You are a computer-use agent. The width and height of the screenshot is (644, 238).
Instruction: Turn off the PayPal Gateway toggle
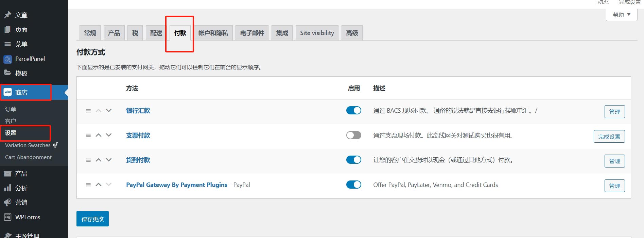click(353, 185)
